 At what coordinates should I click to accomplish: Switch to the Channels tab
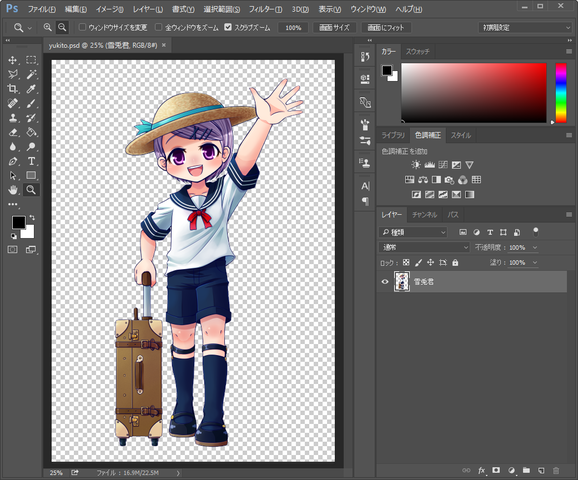424,215
